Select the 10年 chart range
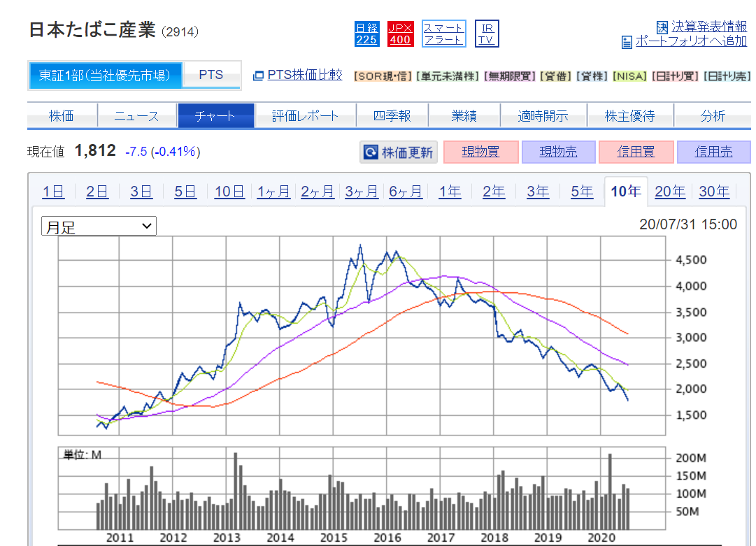Image resolution: width=756 pixels, height=546 pixels. pos(626,192)
